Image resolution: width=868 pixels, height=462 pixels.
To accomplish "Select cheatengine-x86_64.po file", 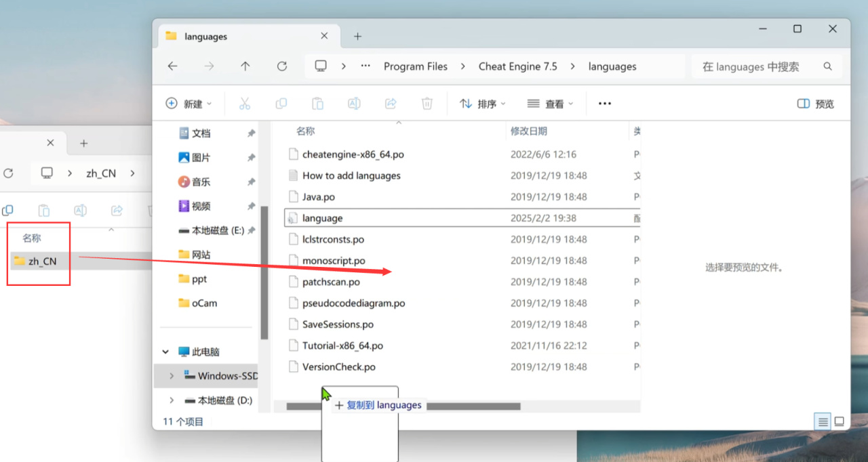I will pyautogui.click(x=353, y=154).
